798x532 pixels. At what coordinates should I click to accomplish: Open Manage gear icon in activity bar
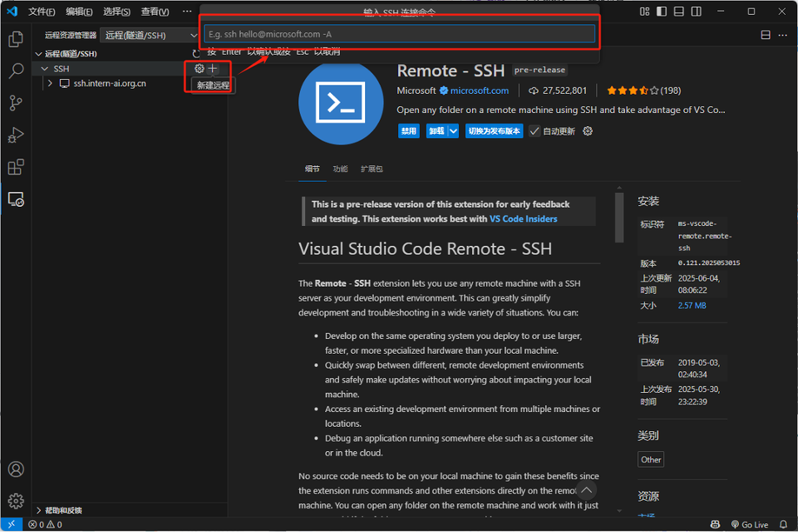16,501
